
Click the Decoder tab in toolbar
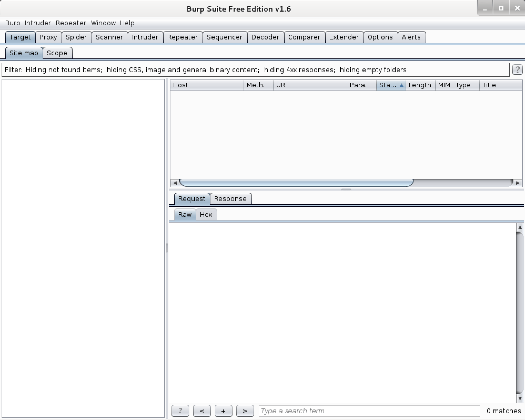pyautogui.click(x=264, y=37)
